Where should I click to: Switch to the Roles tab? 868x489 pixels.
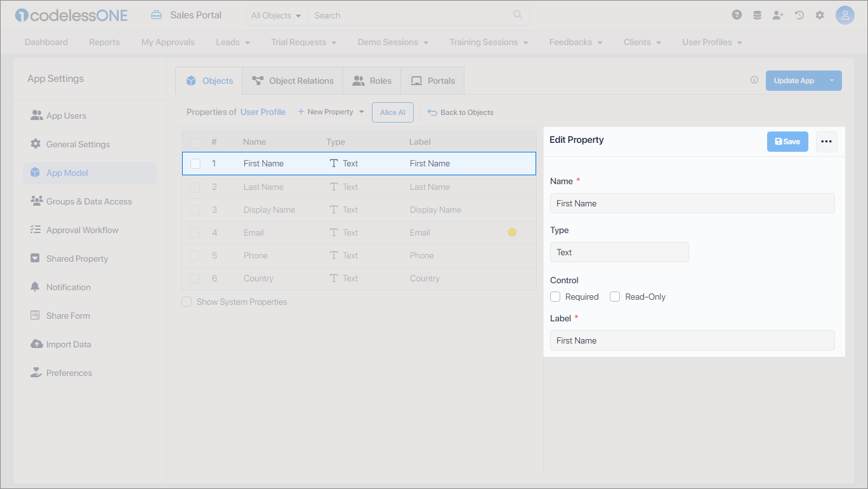click(x=372, y=80)
